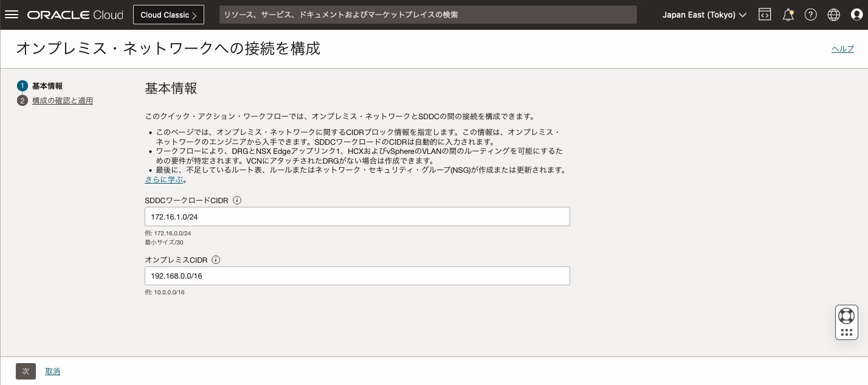Click the SDDCワークロードCIDR input field

coord(357,217)
